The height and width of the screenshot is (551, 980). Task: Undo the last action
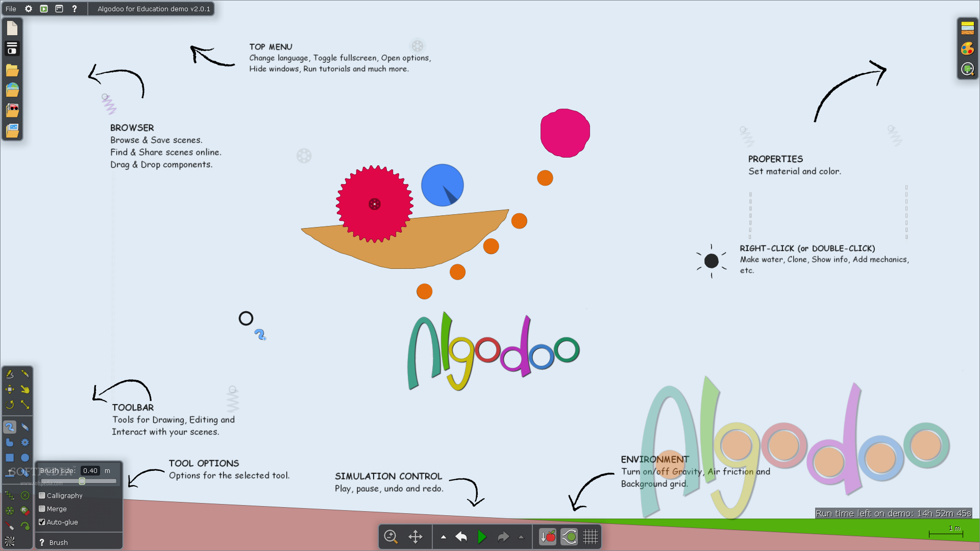pos(461,537)
